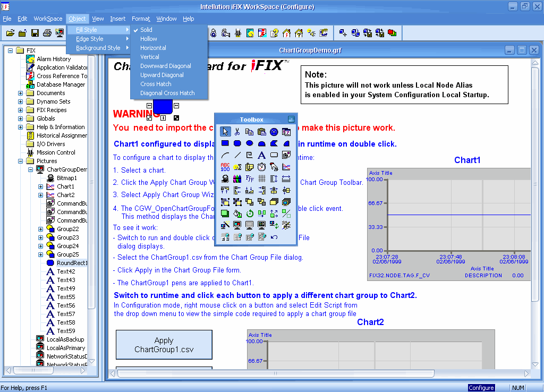The image size is (544, 392).
Task: Expand the Chart1 tree node
Action: click(x=40, y=186)
